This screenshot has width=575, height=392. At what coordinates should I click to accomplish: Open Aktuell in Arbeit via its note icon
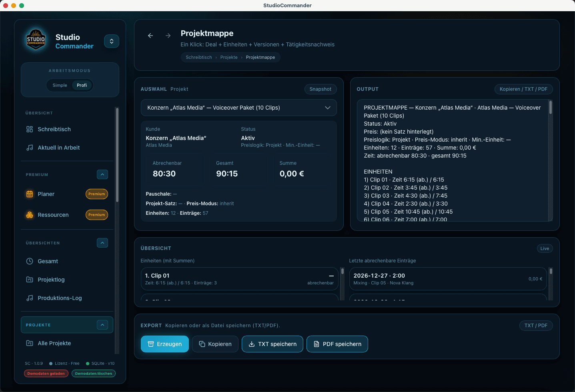(29, 148)
